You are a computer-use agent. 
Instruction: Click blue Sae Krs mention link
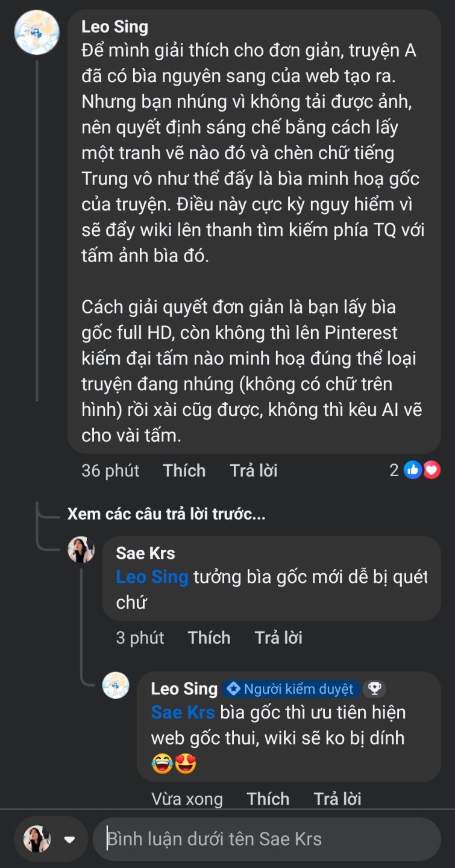coord(183,712)
